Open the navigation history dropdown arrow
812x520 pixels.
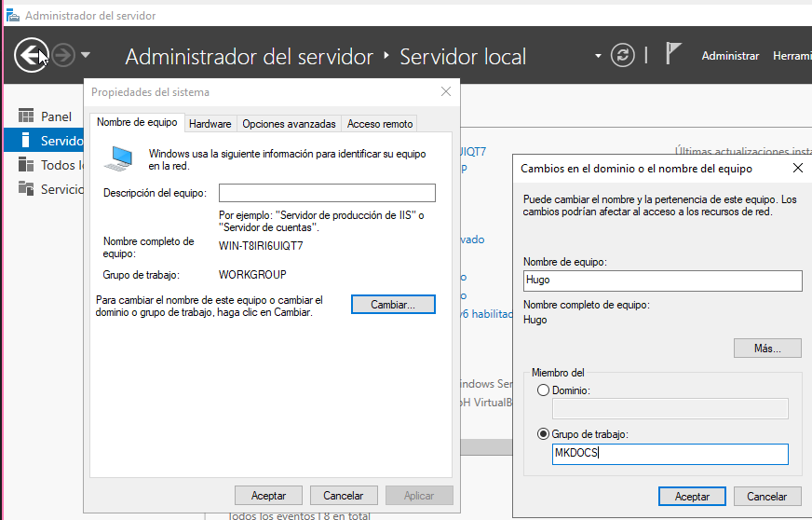pos(86,56)
